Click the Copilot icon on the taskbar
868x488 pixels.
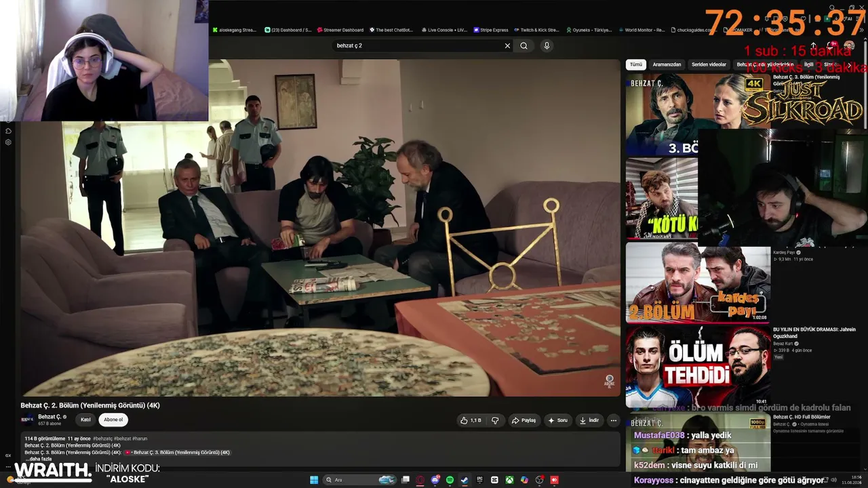524,480
